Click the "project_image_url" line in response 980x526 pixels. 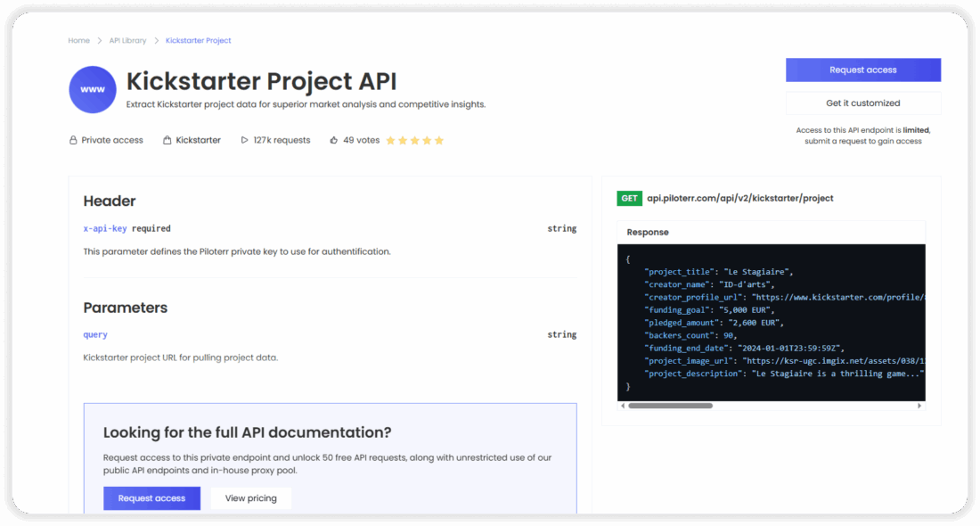[784, 361]
